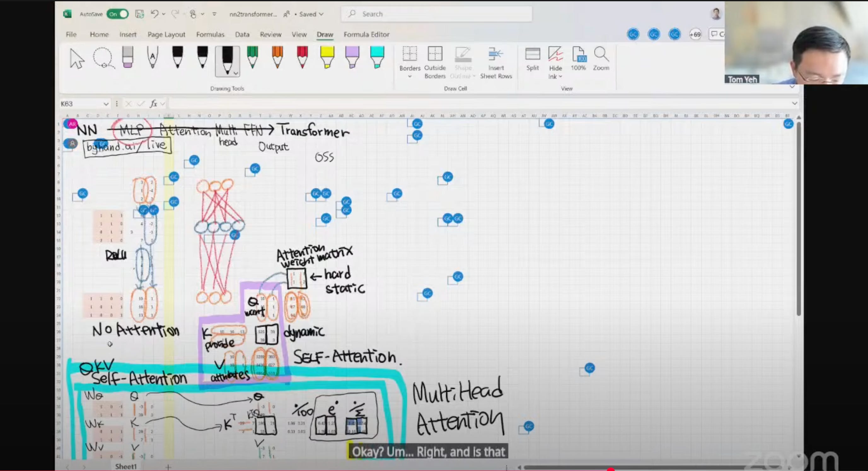The height and width of the screenshot is (471, 868).
Task: Select the Lasso Select tool
Action: 103,58
